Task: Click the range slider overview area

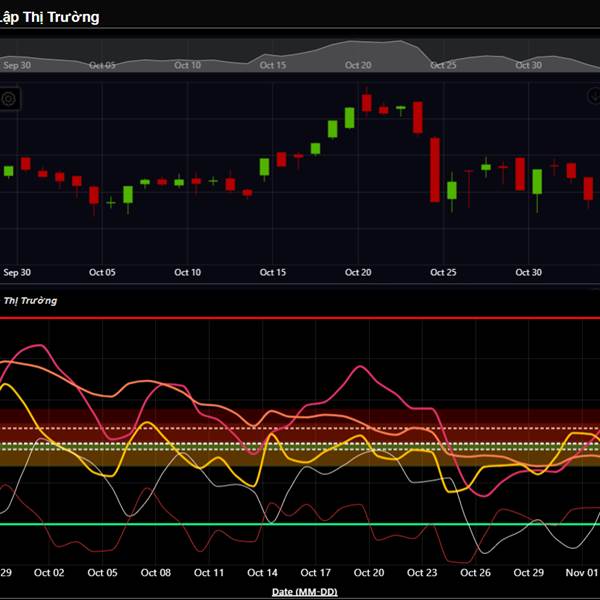Action: tap(300, 55)
